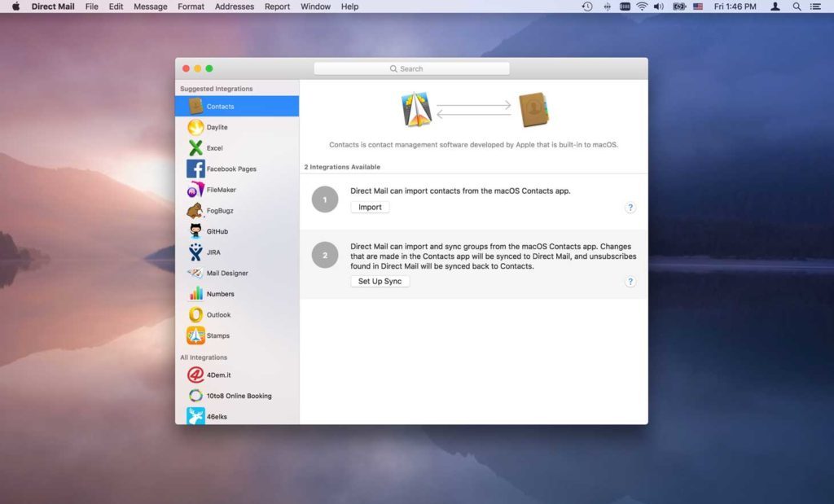Open Notification Center list icon

(x=815, y=7)
